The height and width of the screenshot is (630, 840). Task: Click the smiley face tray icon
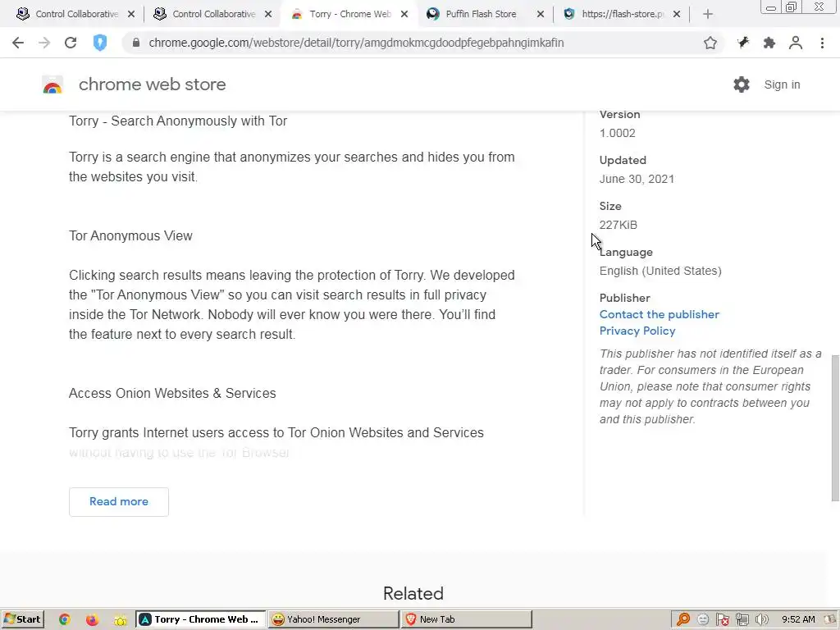click(x=703, y=620)
